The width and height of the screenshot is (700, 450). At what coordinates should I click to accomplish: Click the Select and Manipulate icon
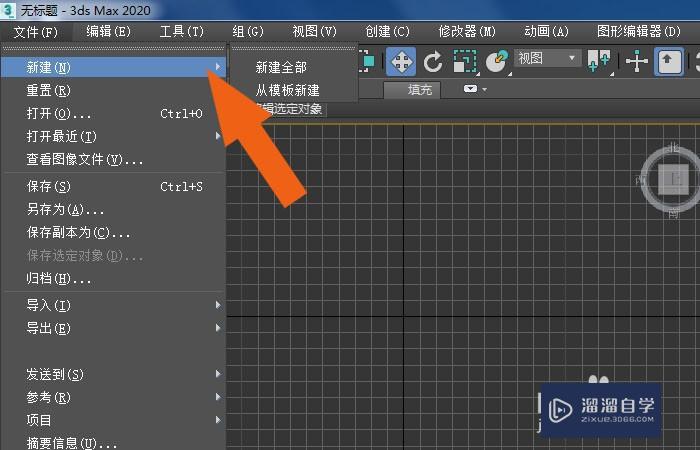[x=637, y=62]
